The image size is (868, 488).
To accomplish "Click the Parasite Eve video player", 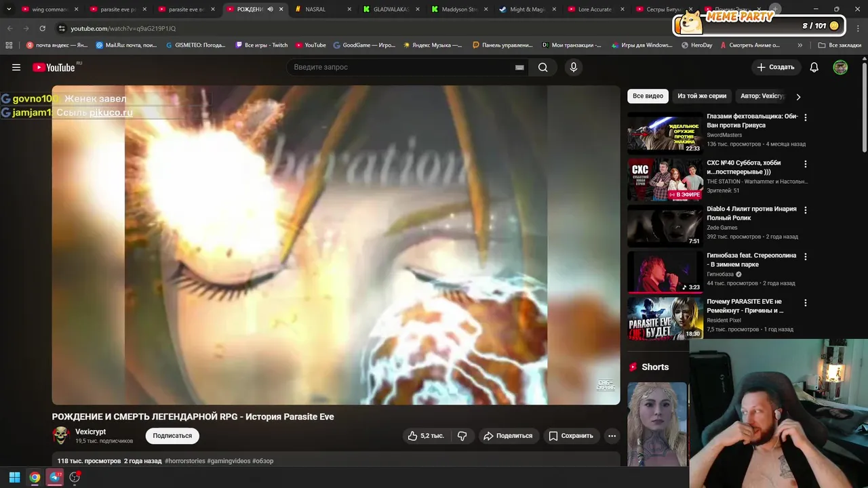I will (336, 245).
